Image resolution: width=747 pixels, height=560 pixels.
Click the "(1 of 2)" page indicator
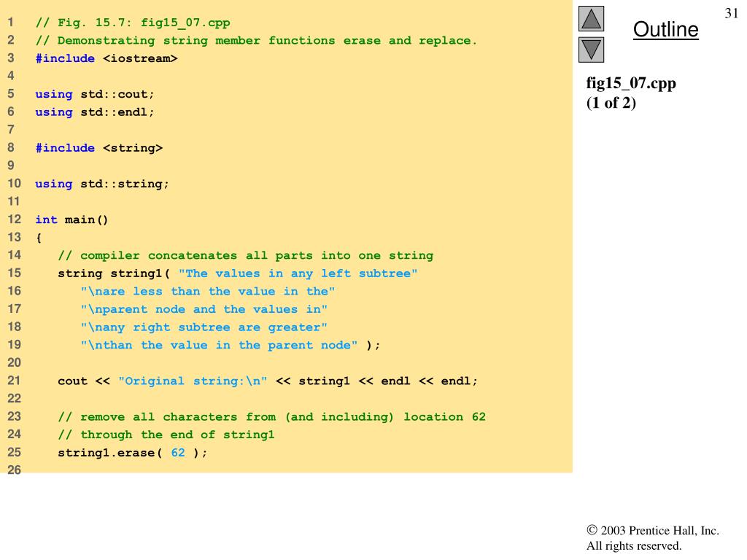click(x=611, y=103)
